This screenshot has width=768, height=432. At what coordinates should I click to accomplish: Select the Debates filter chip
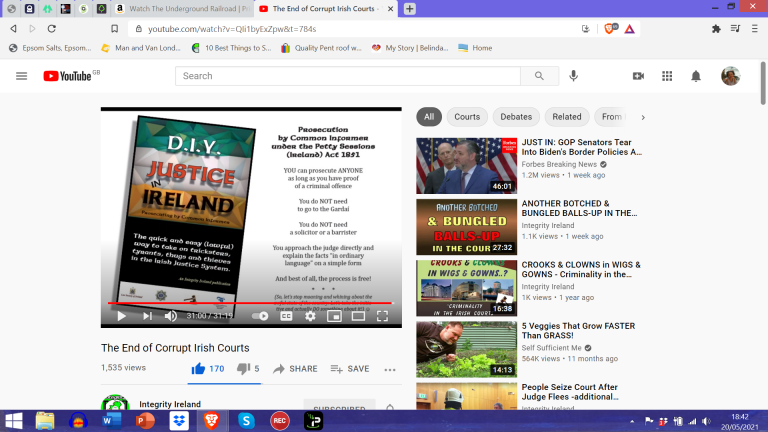(516, 117)
